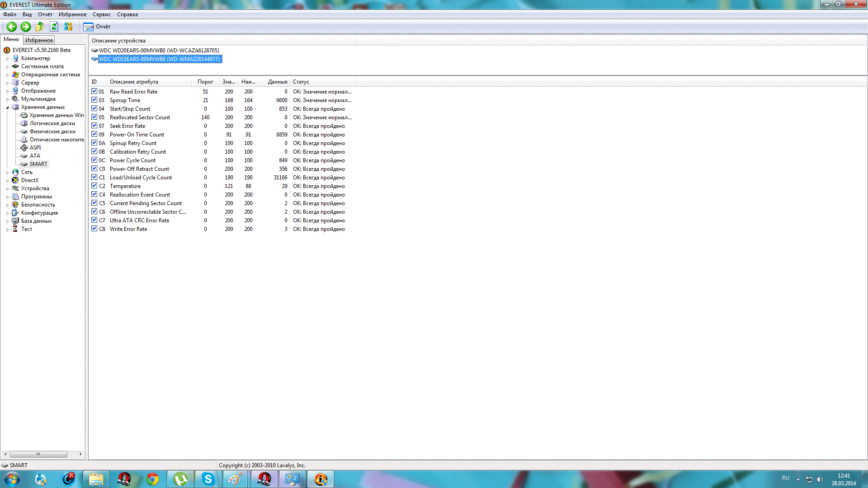Select the SMART item in tree

38,164
